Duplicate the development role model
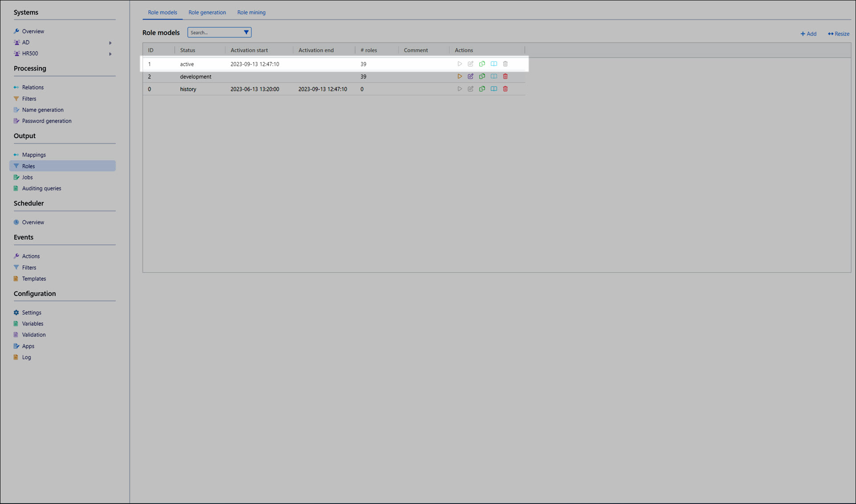 (x=482, y=77)
